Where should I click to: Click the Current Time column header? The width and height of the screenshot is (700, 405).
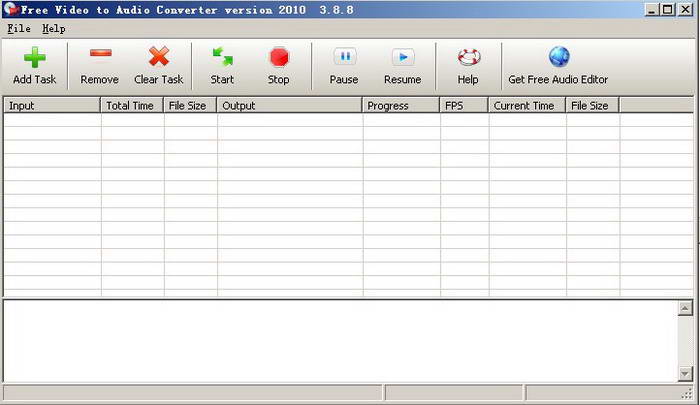pyautogui.click(x=527, y=105)
